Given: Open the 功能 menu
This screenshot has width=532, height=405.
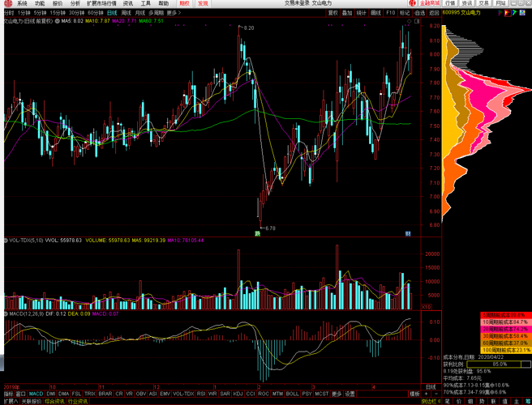Looking at the screenshot, I should coord(40,3).
